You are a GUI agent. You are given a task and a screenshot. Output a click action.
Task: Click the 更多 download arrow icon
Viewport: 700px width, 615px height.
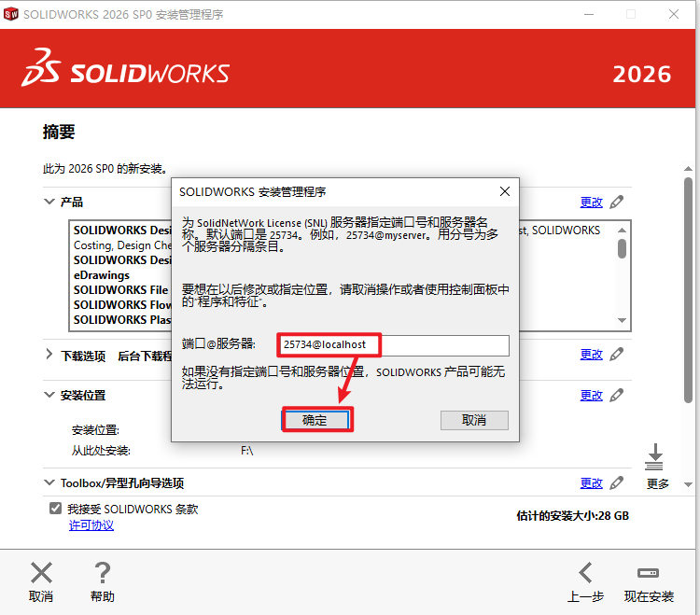pyautogui.click(x=654, y=456)
